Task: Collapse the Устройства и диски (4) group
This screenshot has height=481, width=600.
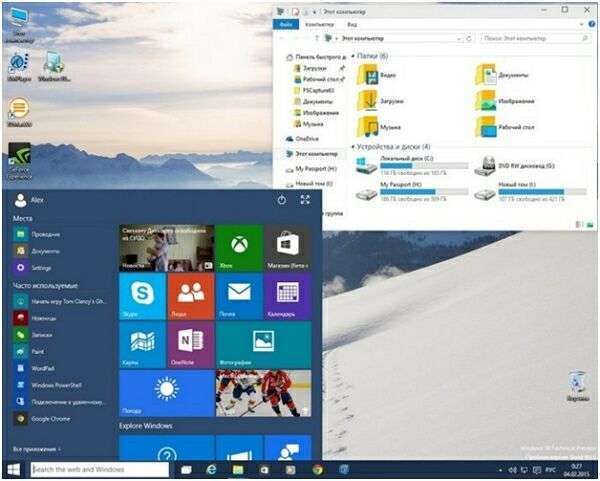Action: (353, 147)
